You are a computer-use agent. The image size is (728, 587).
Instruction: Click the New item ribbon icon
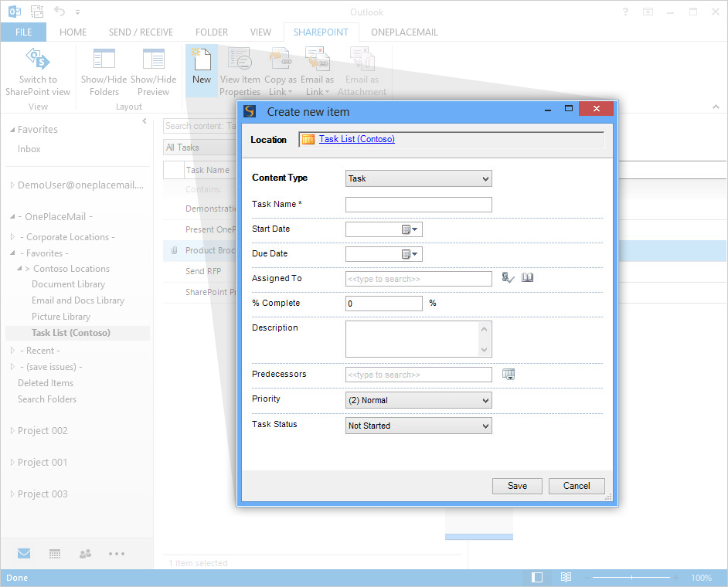coord(202,59)
